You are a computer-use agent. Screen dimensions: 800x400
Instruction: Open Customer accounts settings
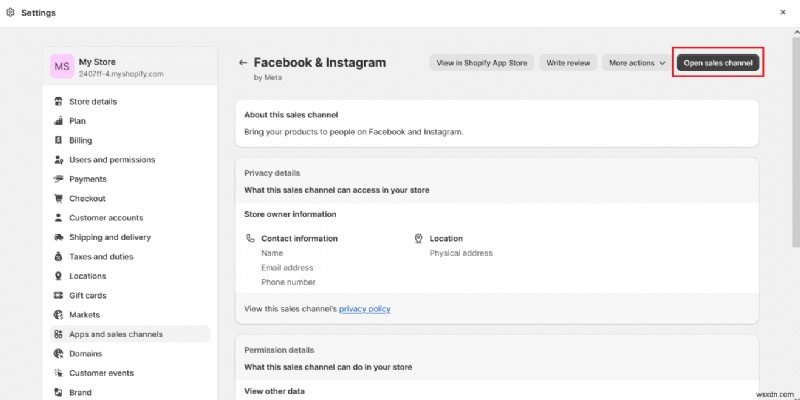pos(130,218)
